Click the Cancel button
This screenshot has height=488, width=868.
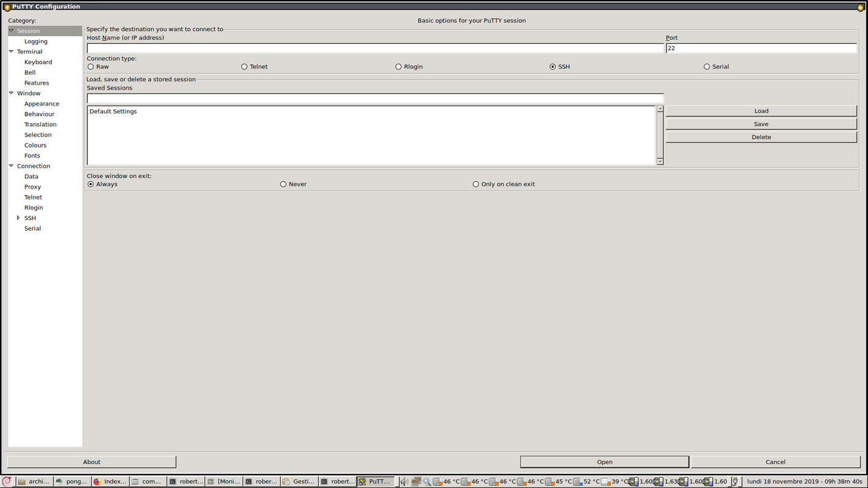(775, 462)
